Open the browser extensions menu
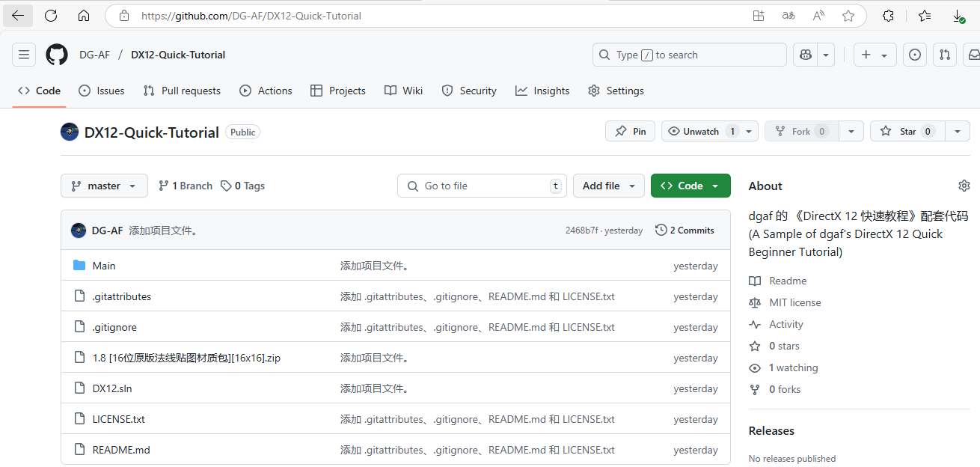This screenshot has width=980, height=467. coord(889,16)
